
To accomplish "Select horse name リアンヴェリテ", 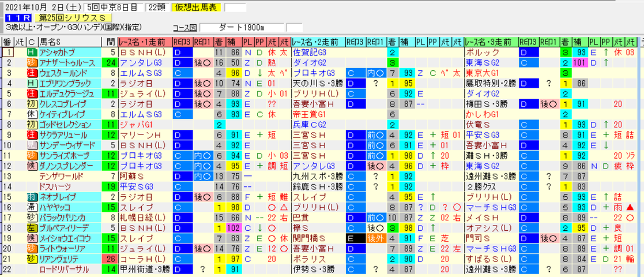I will pos(58,259).
